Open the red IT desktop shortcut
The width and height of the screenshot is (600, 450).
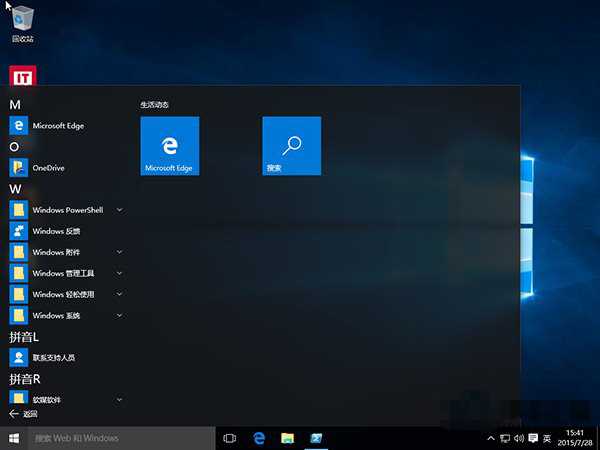23,76
